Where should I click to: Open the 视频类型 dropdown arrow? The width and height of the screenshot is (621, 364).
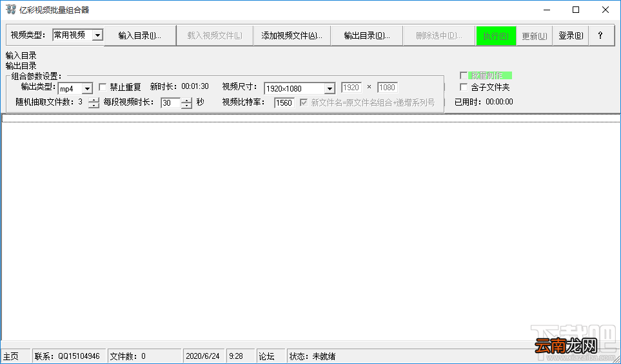click(x=97, y=35)
